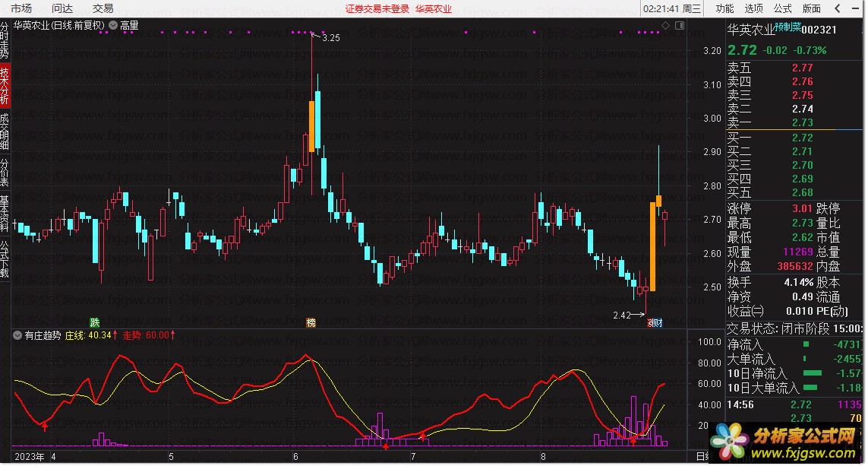Click the 卖三 price 2.75
The height and width of the screenshot is (466, 868).
pos(802,95)
